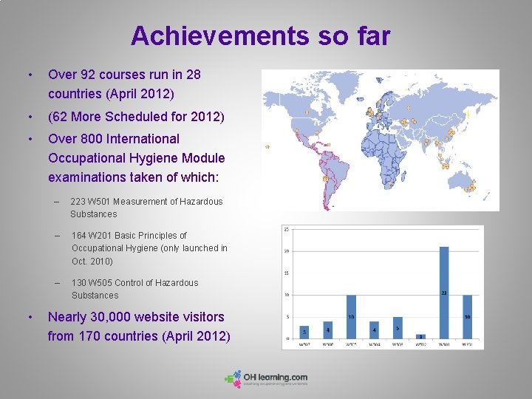Select the line "Over 92 courses run in 28"
Viewport: 532px width, 399px height.
point(124,75)
